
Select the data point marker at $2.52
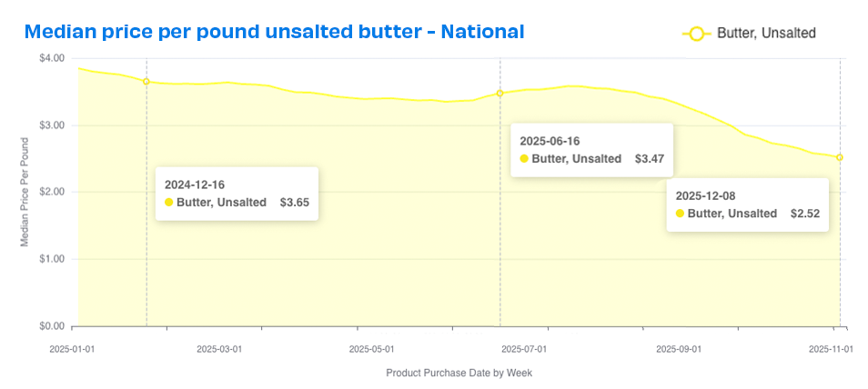click(x=839, y=157)
